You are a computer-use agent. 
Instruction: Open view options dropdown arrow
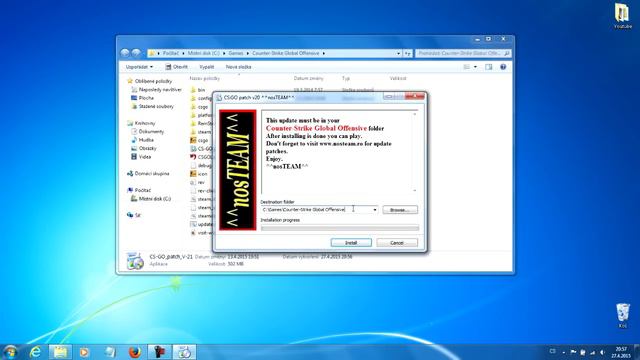click(475, 67)
